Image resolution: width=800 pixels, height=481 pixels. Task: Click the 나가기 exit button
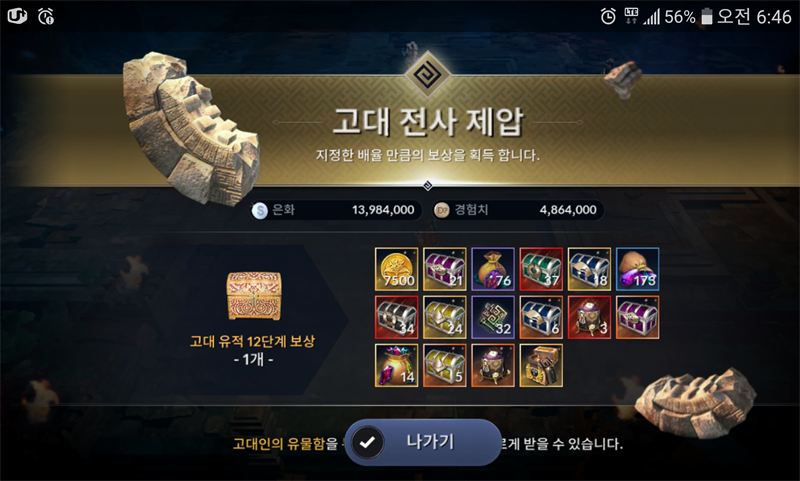[423, 442]
